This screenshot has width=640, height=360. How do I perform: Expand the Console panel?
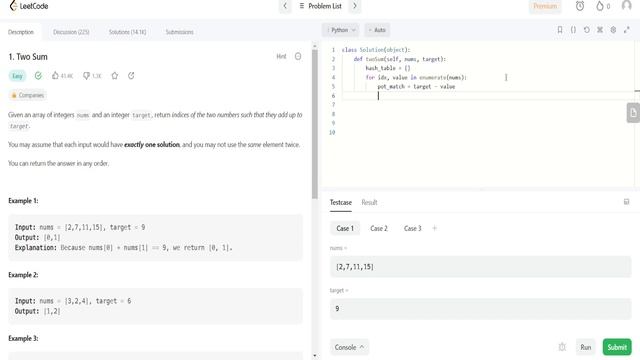tap(349, 347)
